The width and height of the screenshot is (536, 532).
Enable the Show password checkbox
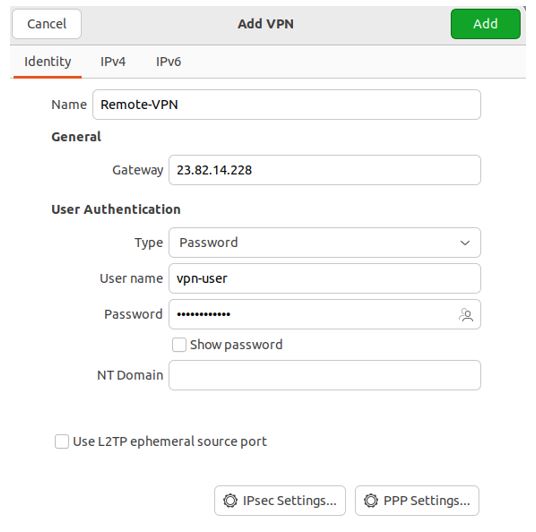(x=179, y=345)
